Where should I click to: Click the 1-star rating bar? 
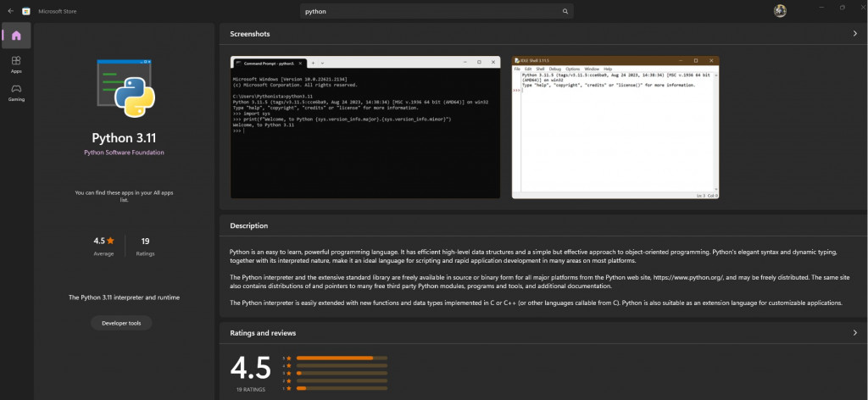click(x=342, y=388)
